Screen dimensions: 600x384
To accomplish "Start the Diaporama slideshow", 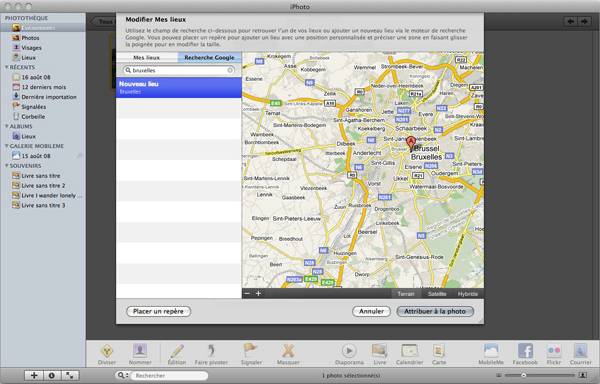I will [349, 350].
